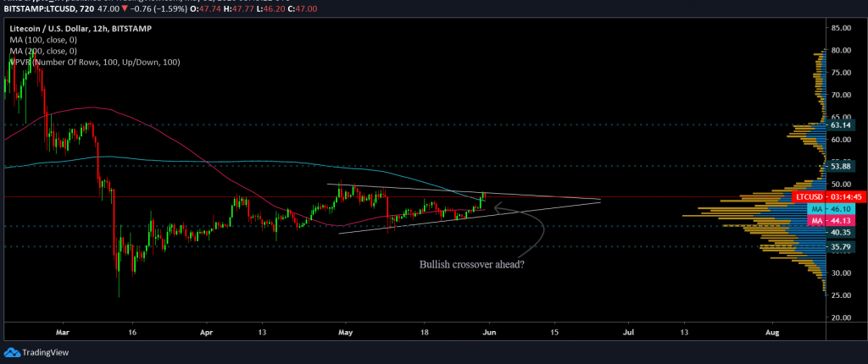Click the 'Apr' date on time axis
868x364 pixels.
tap(206, 333)
